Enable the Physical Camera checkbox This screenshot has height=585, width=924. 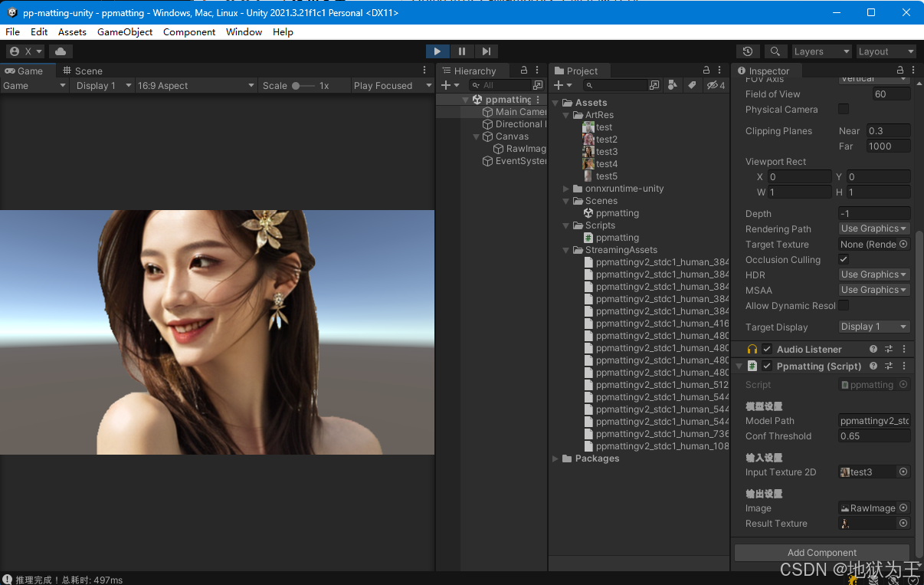point(844,110)
